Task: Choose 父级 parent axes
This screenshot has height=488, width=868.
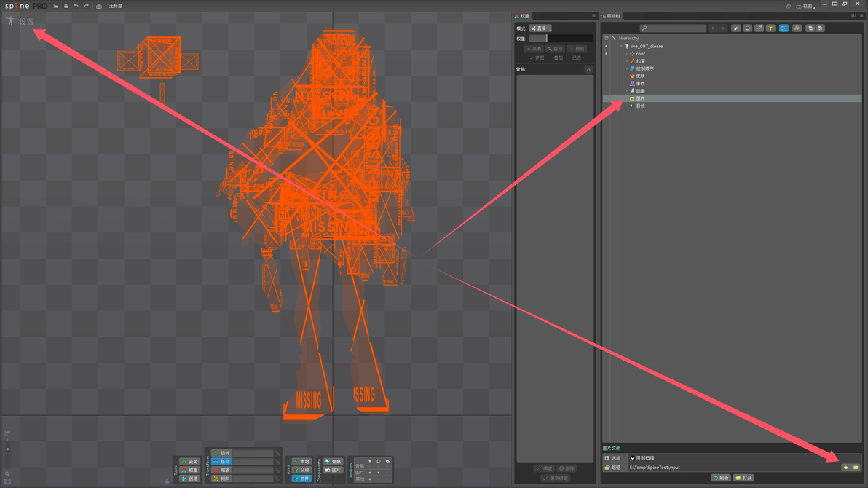Action: click(301, 470)
